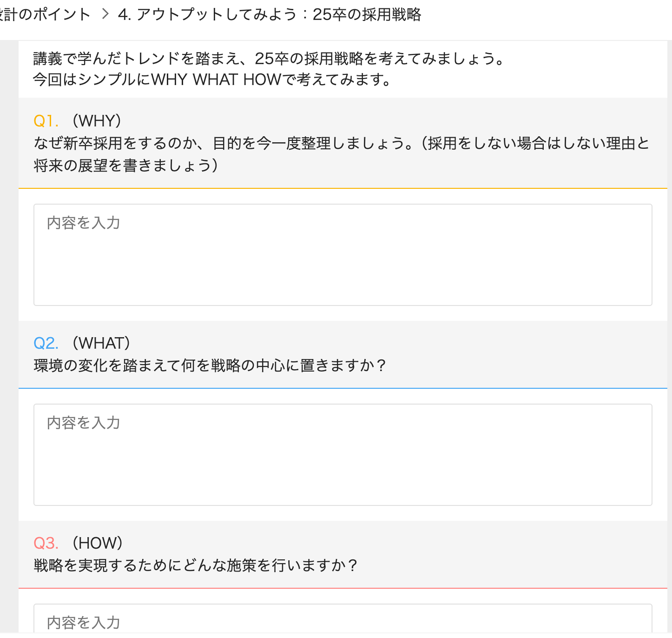Click the 講義で学んだトレンド intro sentence
The width and height of the screenshot is (672, 638).
click(269, 59)
